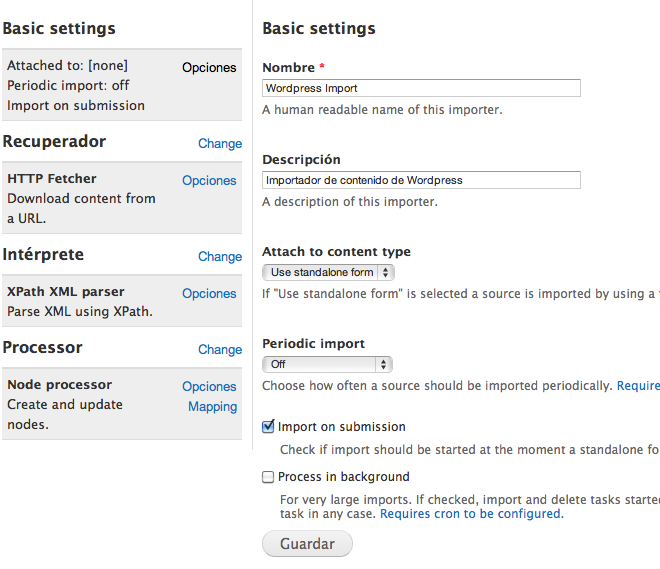This screenshot has height=569, width=660.
Task: Open the Node processor Mapping link
Action: coord(212,407)
